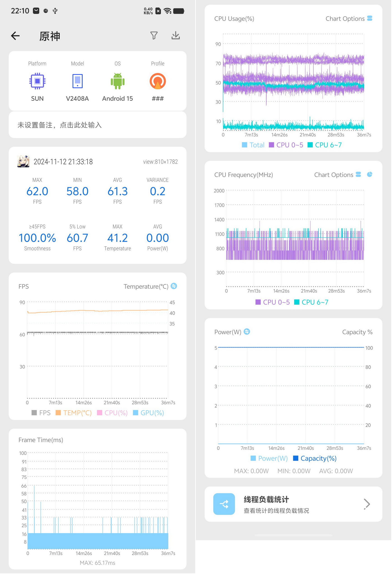The image size is (392, 574).
Task: Open 线程负载统计 thread load statistics
Action: point(294,505)
